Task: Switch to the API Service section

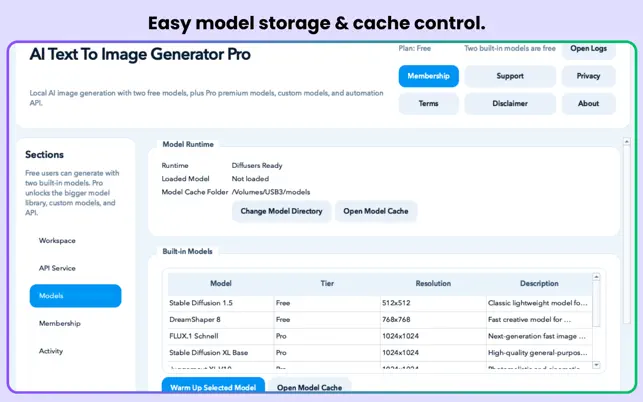Action: (x=75, y=268)
